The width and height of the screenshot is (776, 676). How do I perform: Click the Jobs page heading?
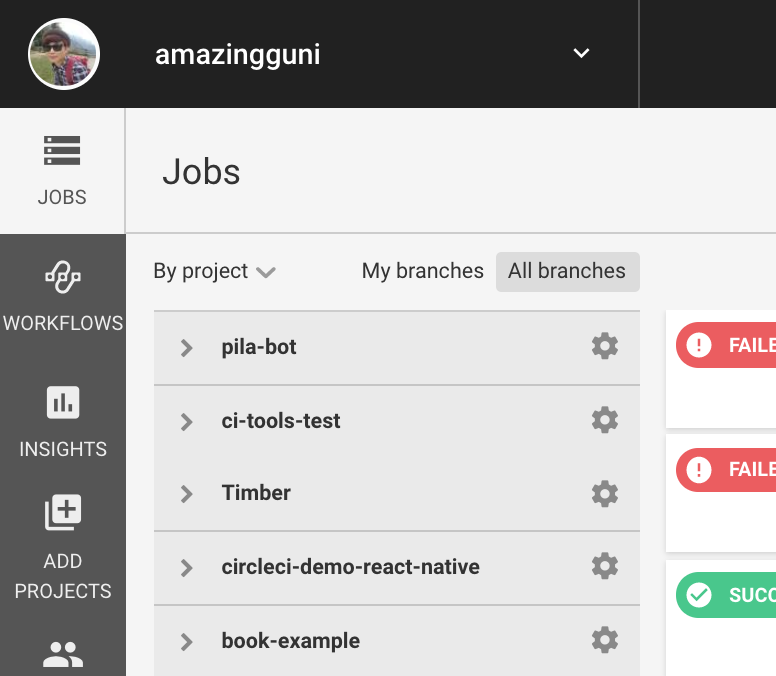pyautogui.click(x=201, y=172)
